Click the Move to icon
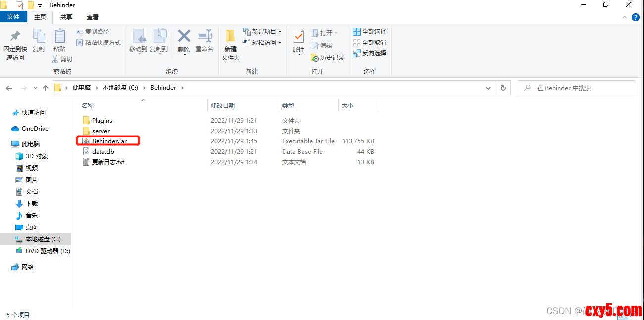 138,37
